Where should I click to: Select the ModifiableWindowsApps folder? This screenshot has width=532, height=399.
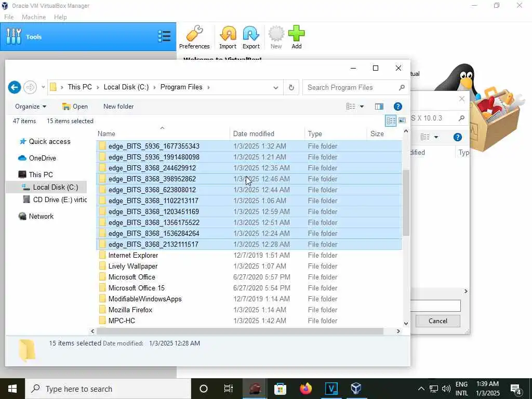[249, 299]
